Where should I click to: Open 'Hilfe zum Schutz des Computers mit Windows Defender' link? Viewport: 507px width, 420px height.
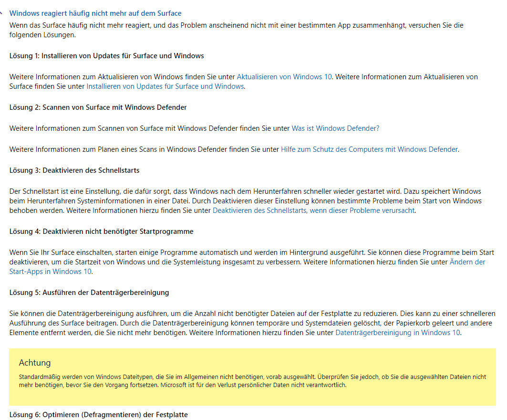[369, 149]
